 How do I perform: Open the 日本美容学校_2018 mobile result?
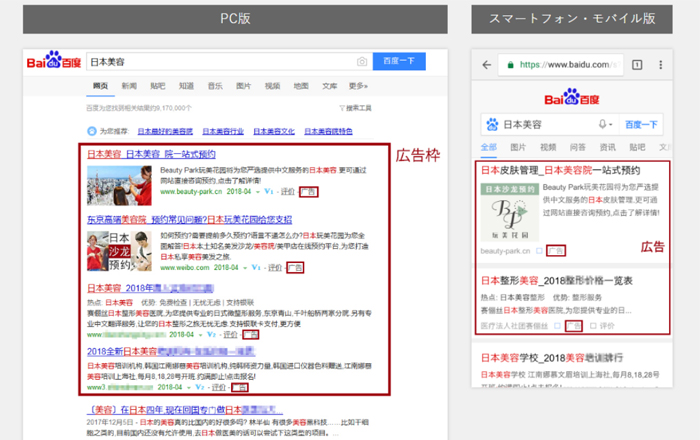pos(552,358)
